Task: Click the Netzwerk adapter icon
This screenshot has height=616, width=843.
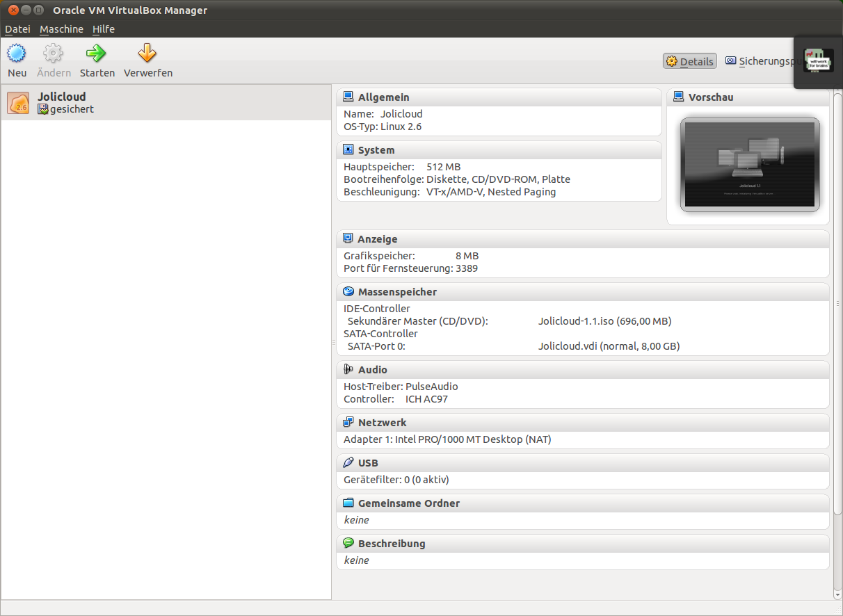Action: click(x=347, y=422)
